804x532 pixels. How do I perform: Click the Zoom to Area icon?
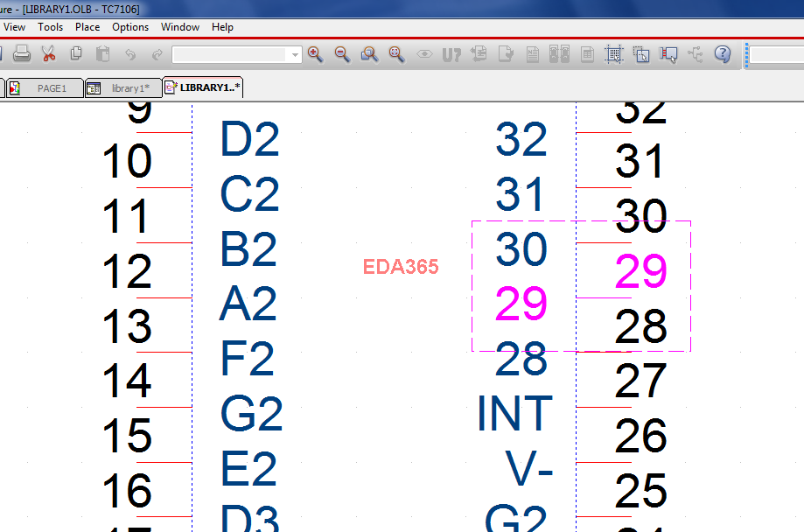pyautogui.click(x=369, y=54)
